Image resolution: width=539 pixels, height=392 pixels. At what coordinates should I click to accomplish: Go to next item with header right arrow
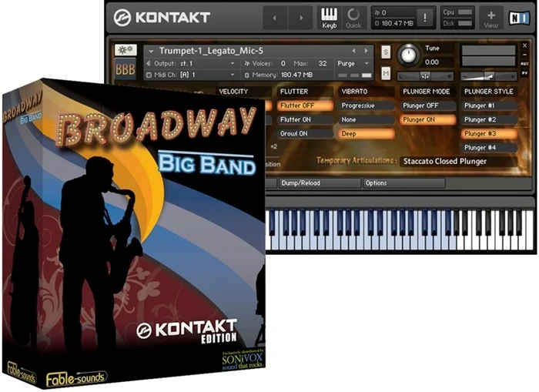(301, 18)
